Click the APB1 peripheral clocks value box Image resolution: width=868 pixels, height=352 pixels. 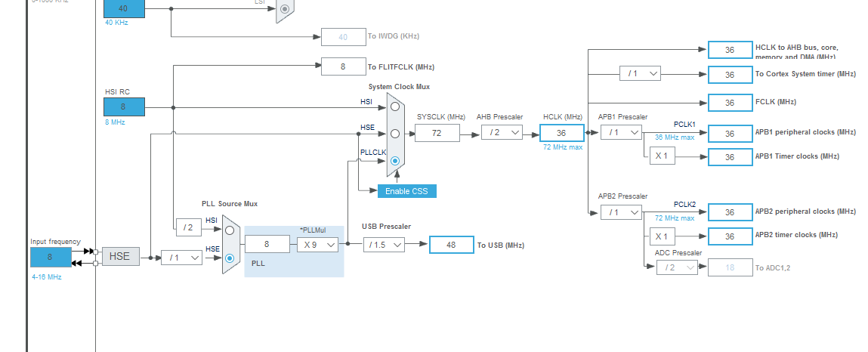click(x=731, y=134)
